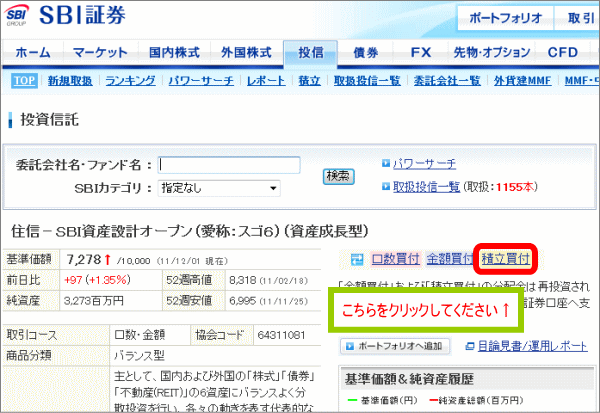
Task: Open the 委託会社一覧 submenu link
Action: [447, 81]
